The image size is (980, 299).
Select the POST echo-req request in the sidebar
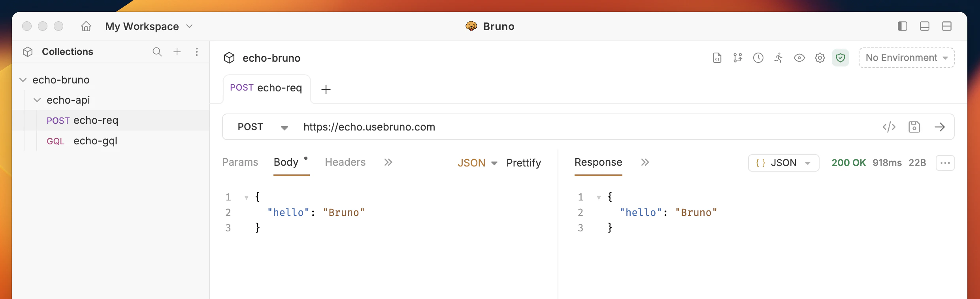(x=111, y=120)
